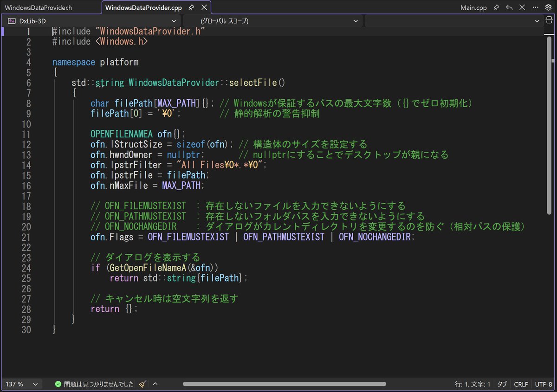Click the selectFile function name
Viewport: 557px width, 392px height.
253,83
